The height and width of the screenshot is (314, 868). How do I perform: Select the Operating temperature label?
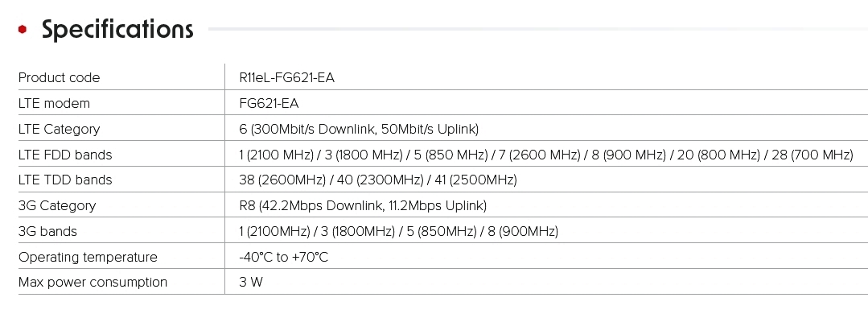click(x=88, y=258)
